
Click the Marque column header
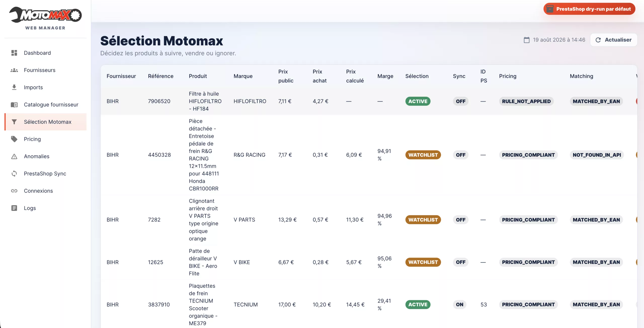click(243, 76)
